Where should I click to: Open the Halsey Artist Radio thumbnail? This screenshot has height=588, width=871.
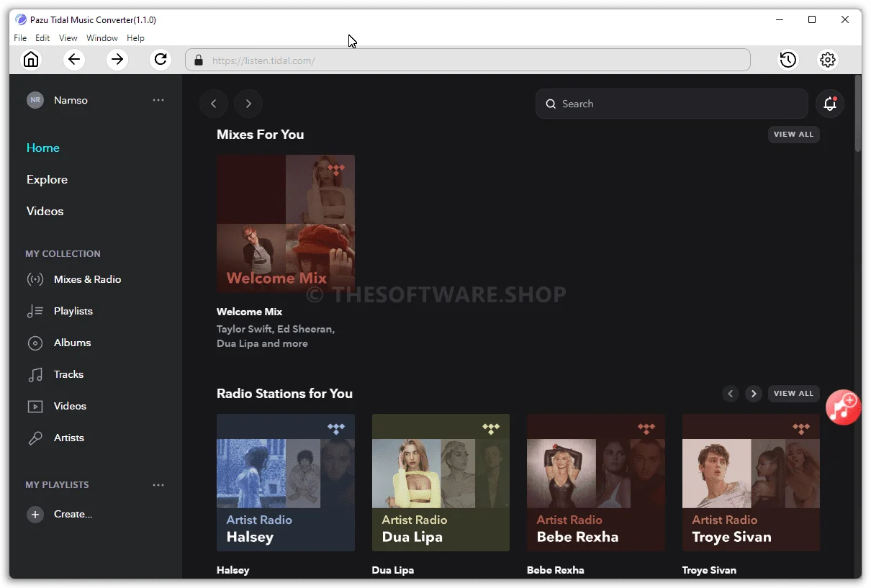coord(286,482)
